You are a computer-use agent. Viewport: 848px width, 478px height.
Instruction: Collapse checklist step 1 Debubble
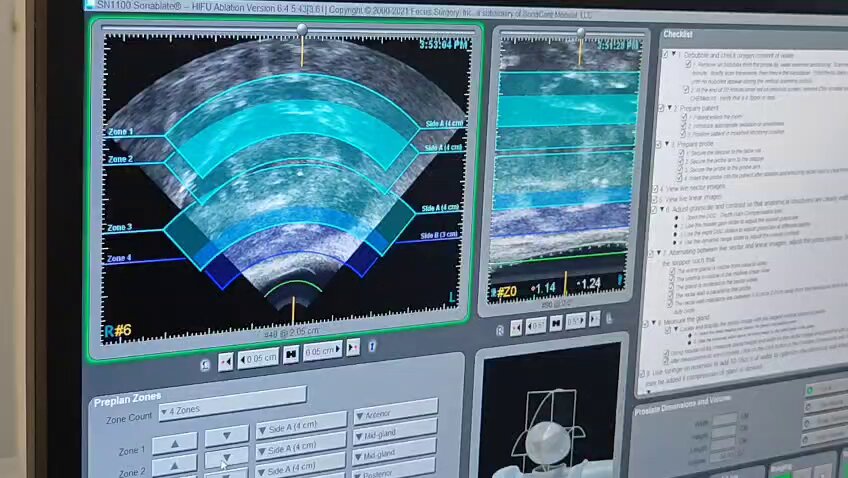[x=674, y=54]
